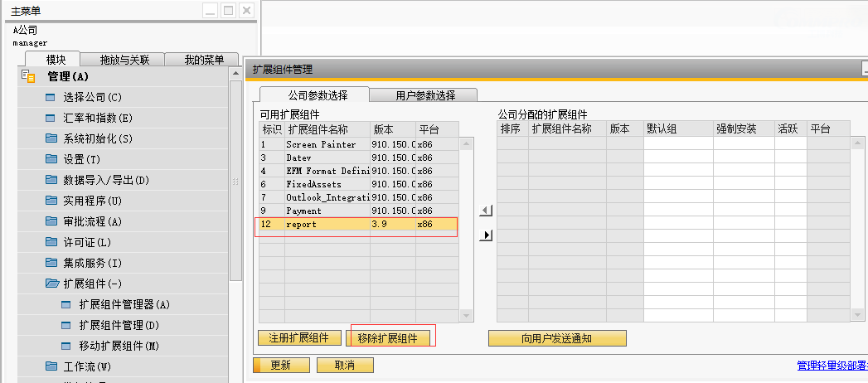
Task: Click the down arrow of available add-ons scrollbar
Action: click(x=467, y=316)
